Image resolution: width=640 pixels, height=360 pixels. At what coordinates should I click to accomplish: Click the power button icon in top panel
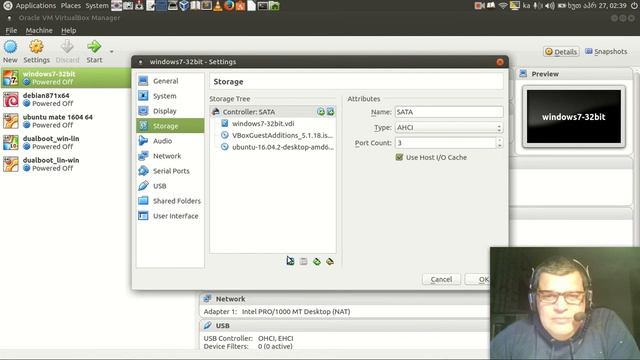click(634, 5)
